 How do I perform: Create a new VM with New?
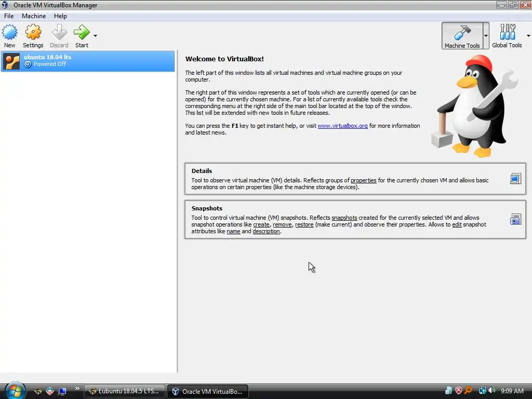pos(9,36)
